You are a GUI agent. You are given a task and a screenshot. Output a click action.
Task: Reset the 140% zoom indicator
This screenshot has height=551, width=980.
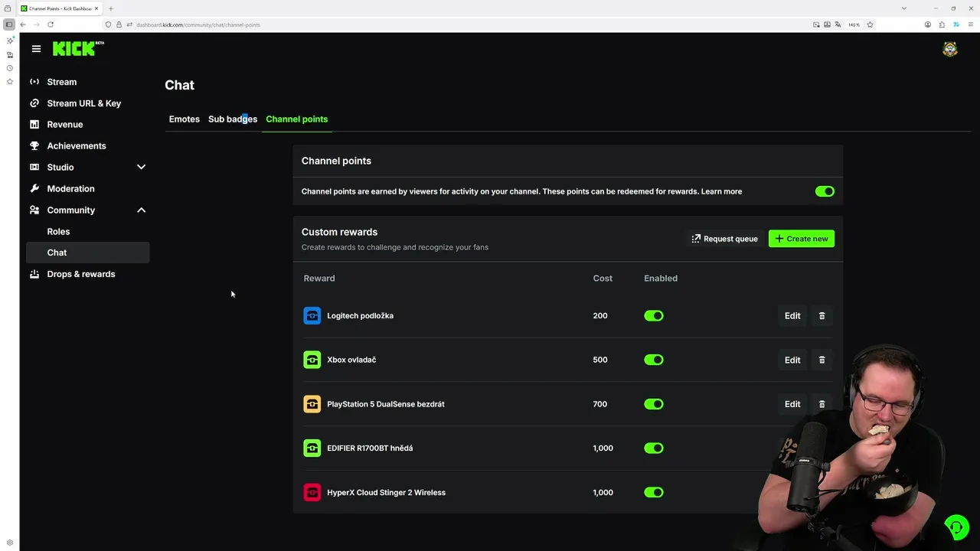tap(854, 24)
